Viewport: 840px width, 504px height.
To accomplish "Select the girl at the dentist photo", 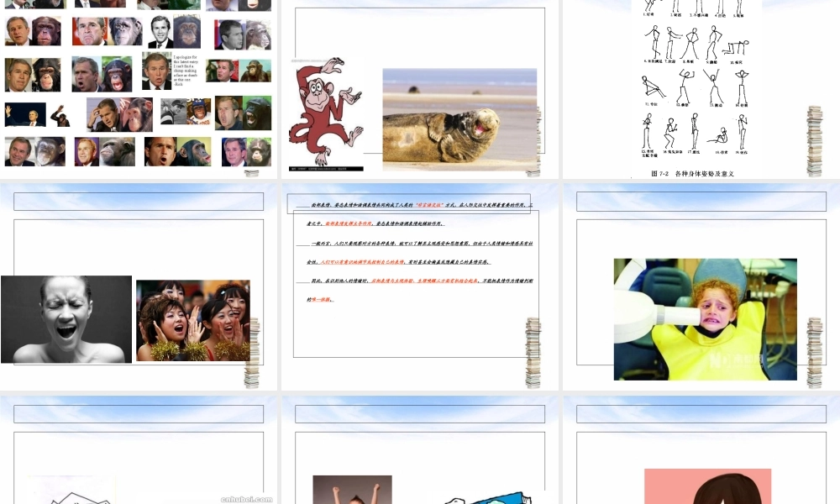I will (704, 318).
